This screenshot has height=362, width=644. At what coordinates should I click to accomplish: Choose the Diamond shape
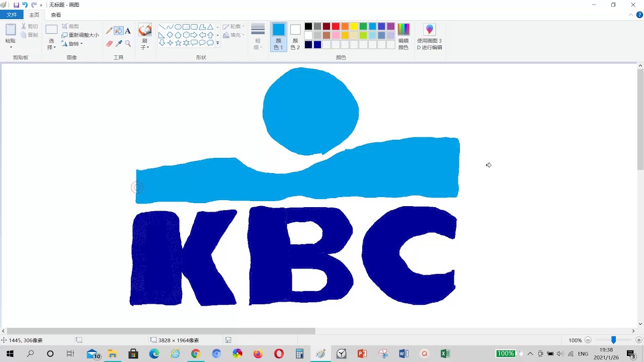(170, 35)
